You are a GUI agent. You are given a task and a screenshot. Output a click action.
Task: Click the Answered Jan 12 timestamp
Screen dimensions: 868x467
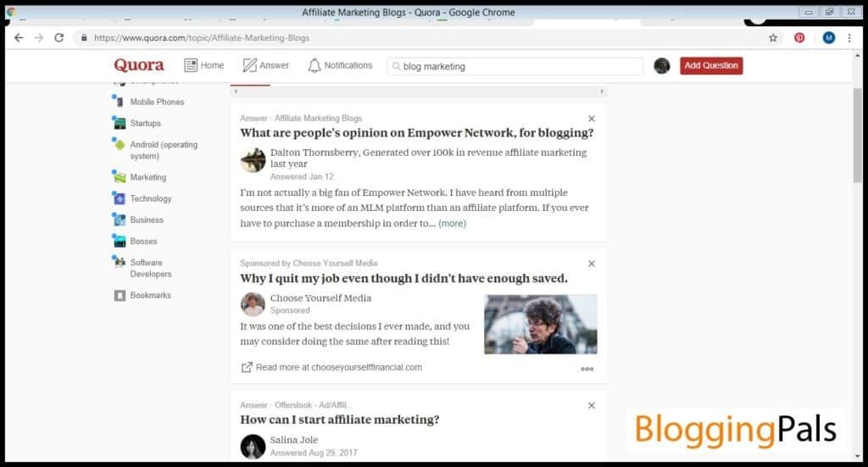pos(302,176)
